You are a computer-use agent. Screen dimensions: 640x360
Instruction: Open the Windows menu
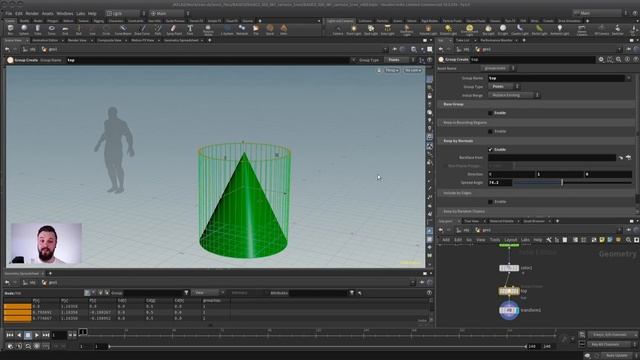pyautogui.click(x=65, y=13)
